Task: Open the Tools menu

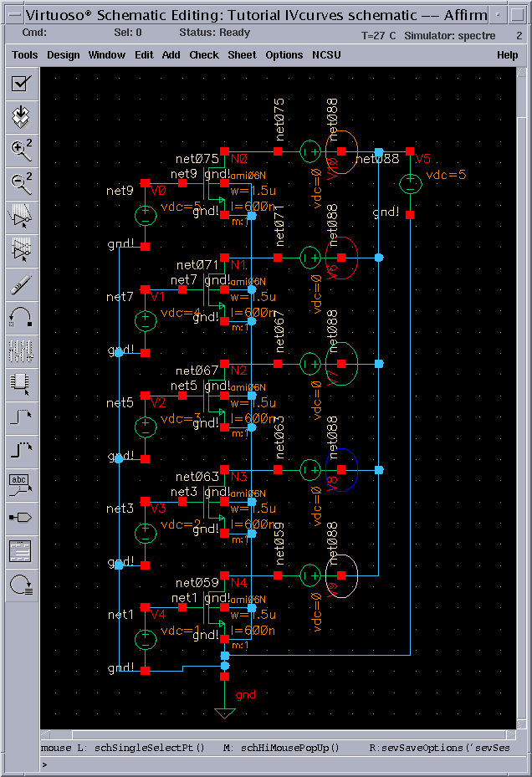Action: (25, 55)
